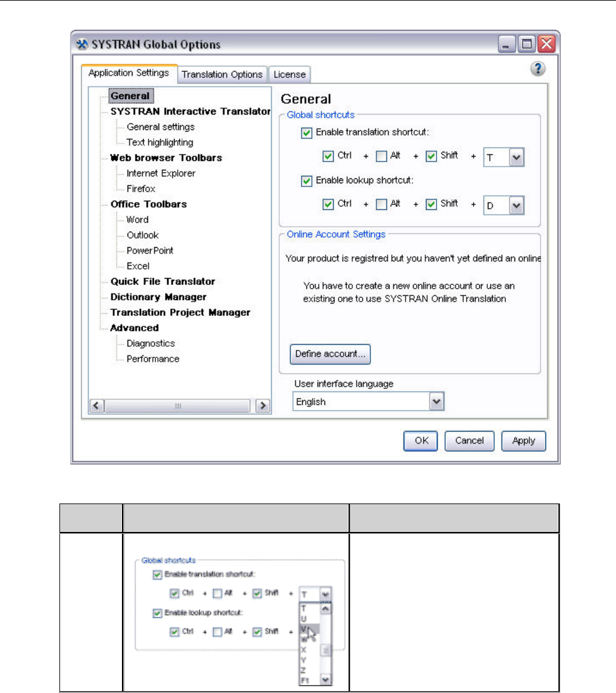Open the License tab

click(290, 74)
